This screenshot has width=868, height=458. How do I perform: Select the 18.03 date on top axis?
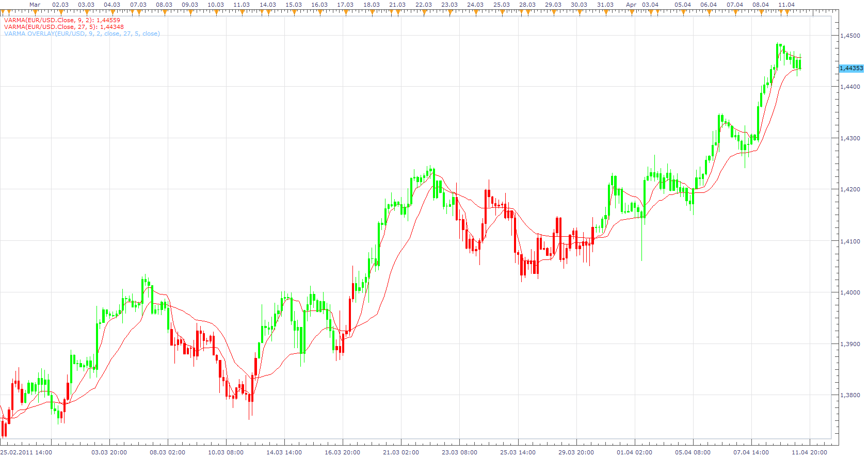[372, 5]
